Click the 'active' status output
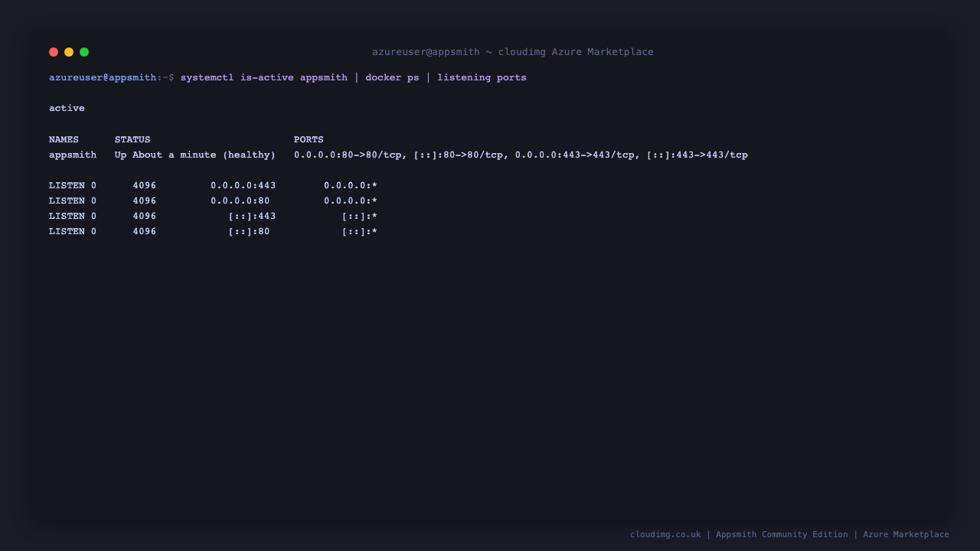 tap(67, 109)
